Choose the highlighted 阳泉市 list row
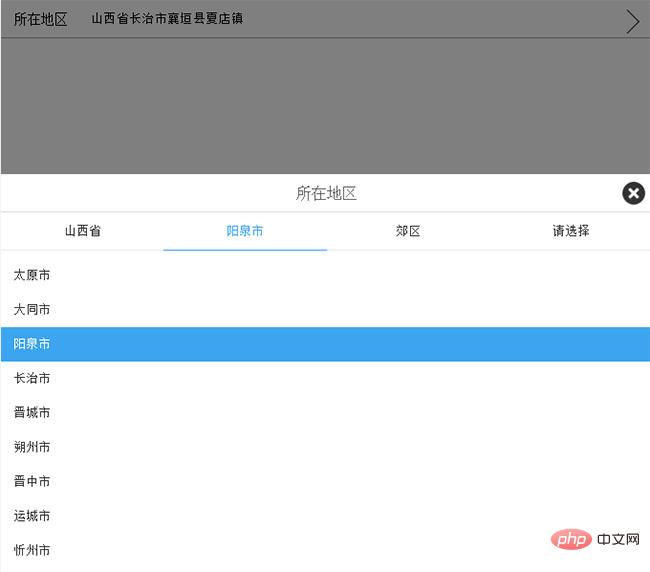This screenshot has height=572, width=650. pos(325,344)
